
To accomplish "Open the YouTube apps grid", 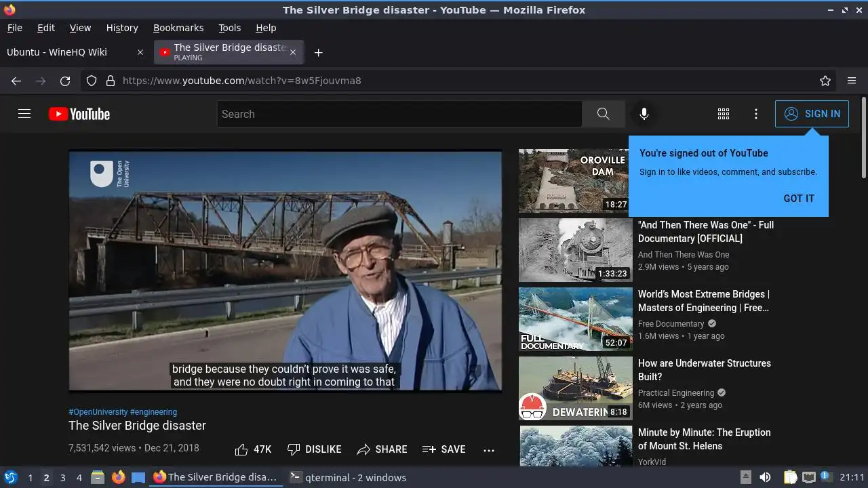I will pyautogui.click(x=724, y=114).
